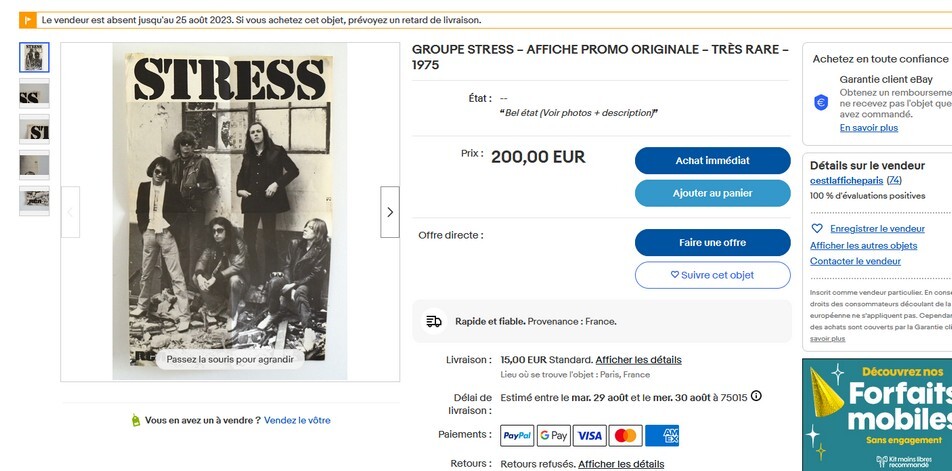Image resolution: width=952 pixels, height=471 pixels.
Task: Click the Mastercard payment icon
Action: (x=625, y=435)
